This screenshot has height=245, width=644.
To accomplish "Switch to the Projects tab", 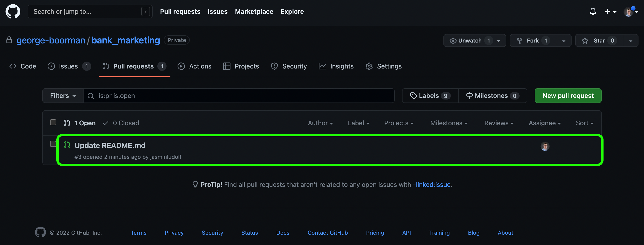I will pos(241,66).
